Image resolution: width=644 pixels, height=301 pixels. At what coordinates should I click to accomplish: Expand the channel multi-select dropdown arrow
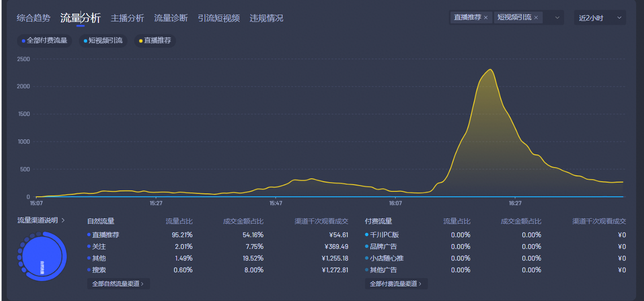(557, 18)
